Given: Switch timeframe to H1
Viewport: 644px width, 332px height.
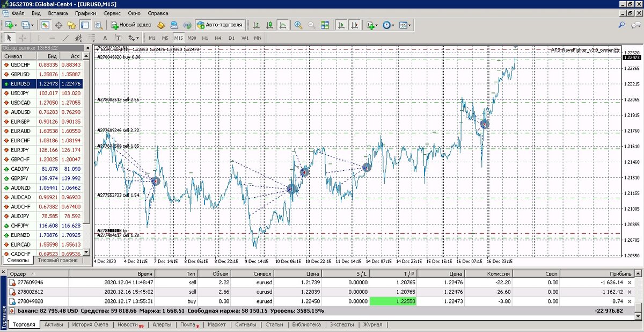Looking at the screenshot, I should coord(205,38).
